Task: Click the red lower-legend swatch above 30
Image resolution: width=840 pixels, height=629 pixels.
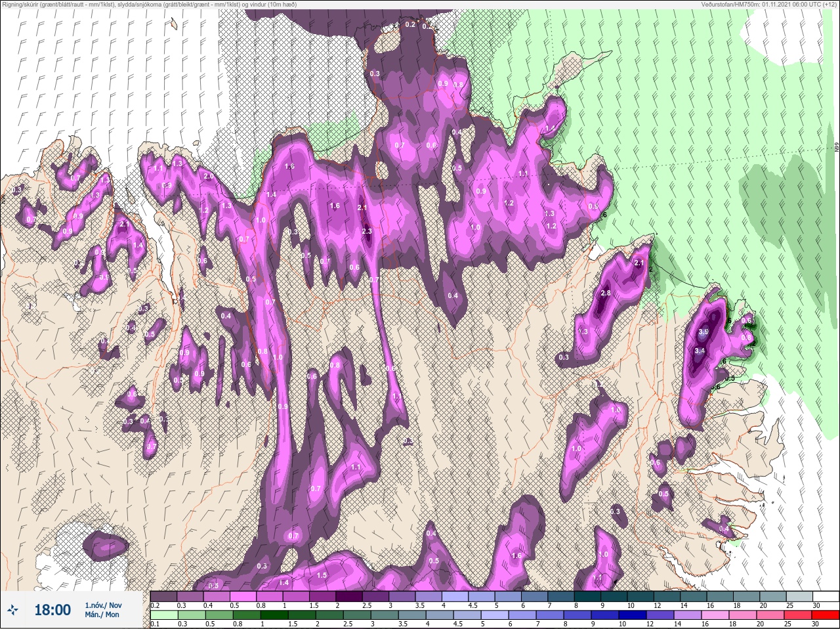Action: coord(826,615)
